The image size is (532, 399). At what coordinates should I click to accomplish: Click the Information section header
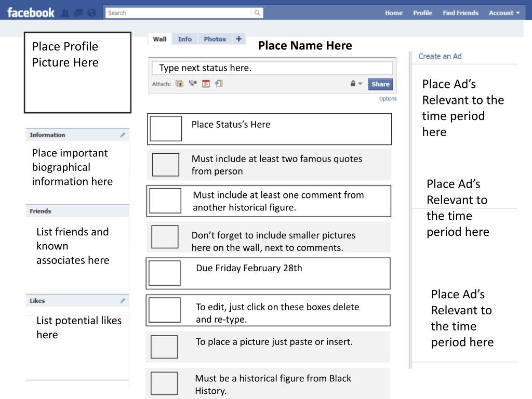77,135
